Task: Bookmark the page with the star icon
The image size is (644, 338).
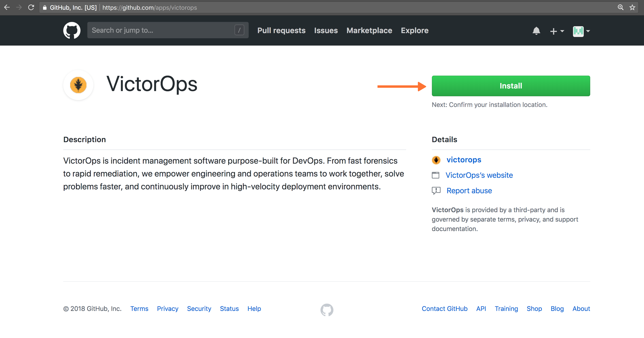Action: (x=632, y=7)
